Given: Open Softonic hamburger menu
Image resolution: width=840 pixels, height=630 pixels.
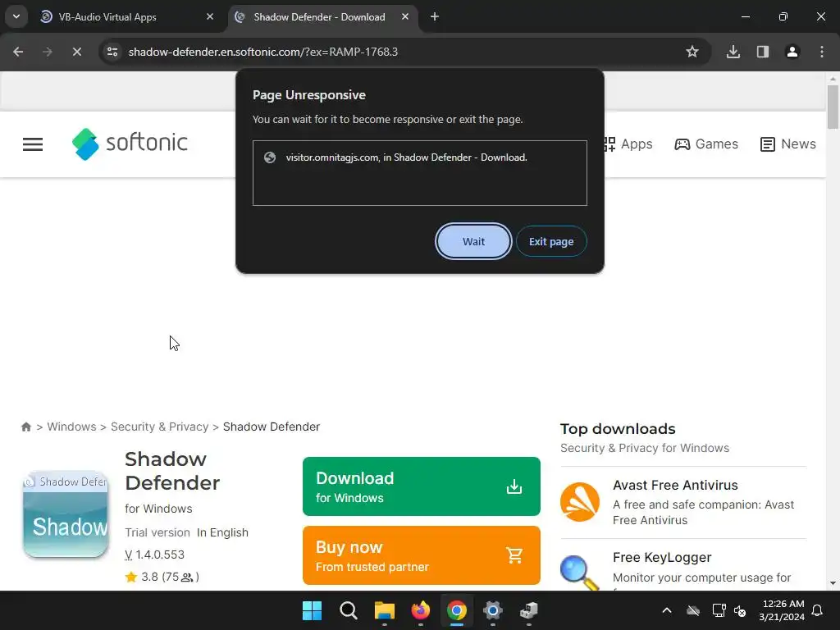Looking at the screenshot, I should [33, 144].
